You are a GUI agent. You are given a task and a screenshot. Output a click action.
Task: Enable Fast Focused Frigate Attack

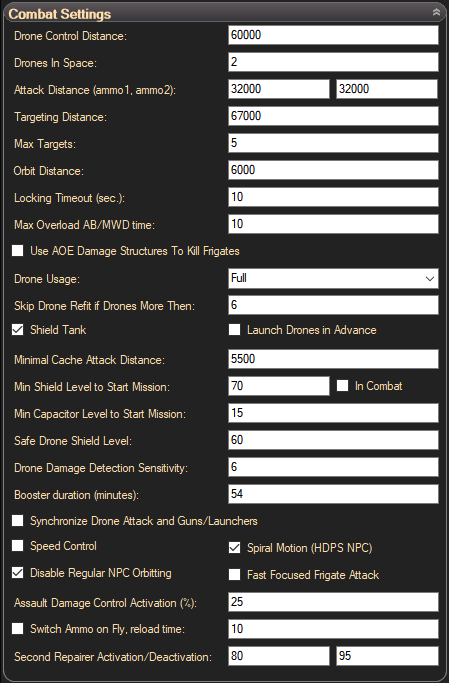point(234,575)
